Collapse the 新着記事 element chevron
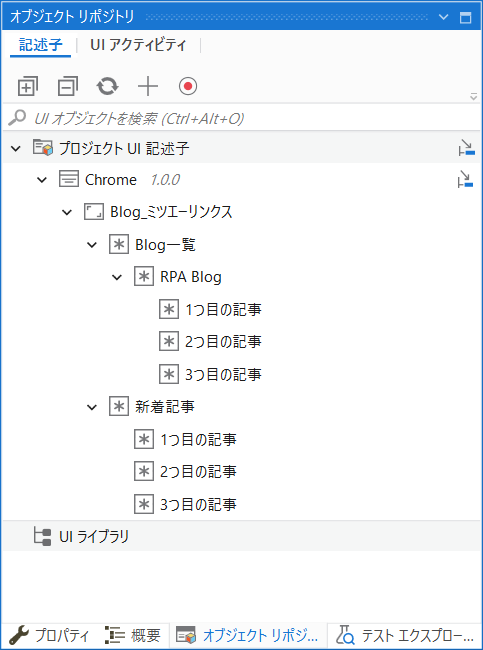Viewport: 483px width, 650px height. 92,407
